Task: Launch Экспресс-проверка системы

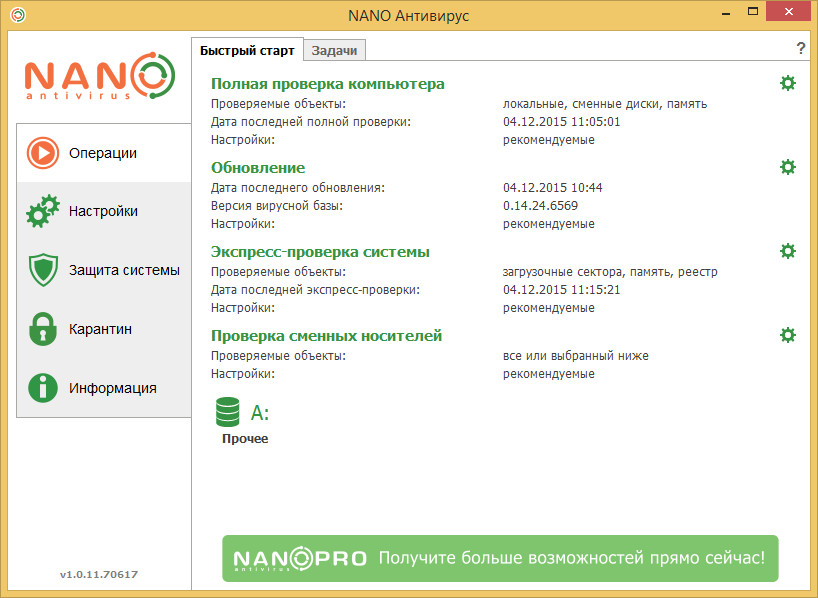Action: [x=320, y=252]
